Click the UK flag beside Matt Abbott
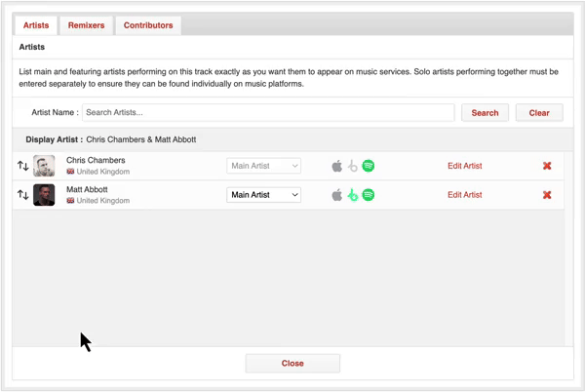Image resolution: width=585 pixels, height=392 pixels. (70, 201)
